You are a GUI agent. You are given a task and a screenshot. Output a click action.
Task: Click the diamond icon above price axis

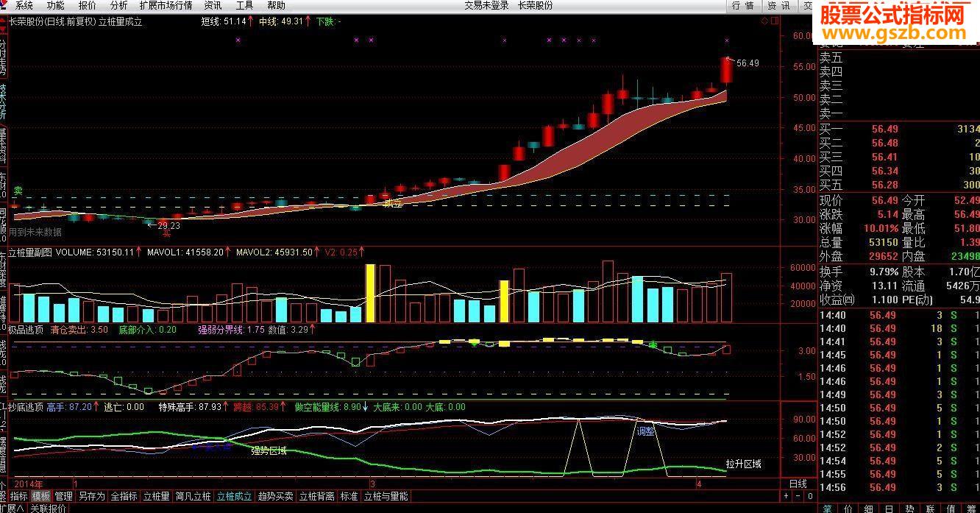pyautogui.click(x=765, y=21)
